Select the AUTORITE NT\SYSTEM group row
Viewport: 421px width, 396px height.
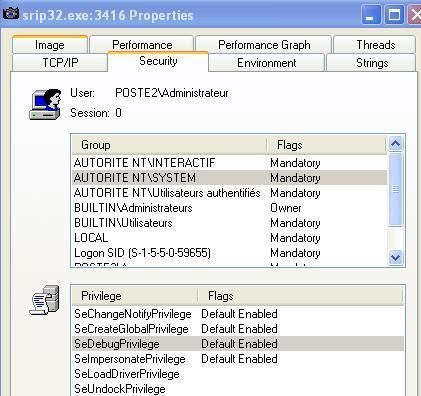click(x=230, y=178)
